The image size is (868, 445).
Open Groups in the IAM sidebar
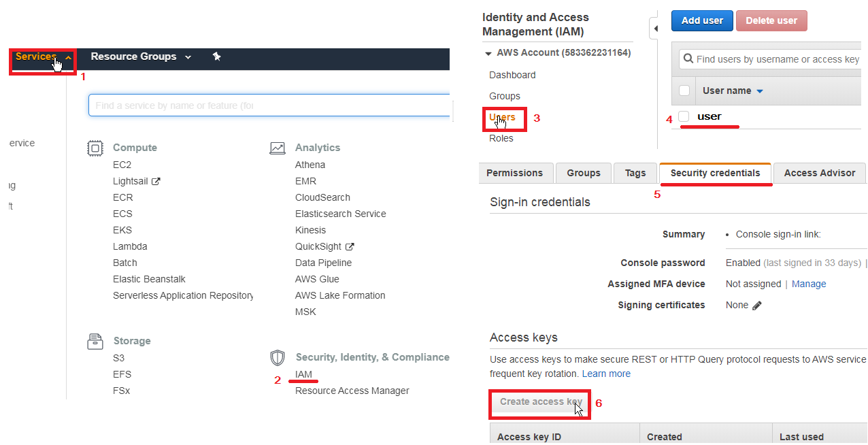pyautogui.click(x=505, y=96)
